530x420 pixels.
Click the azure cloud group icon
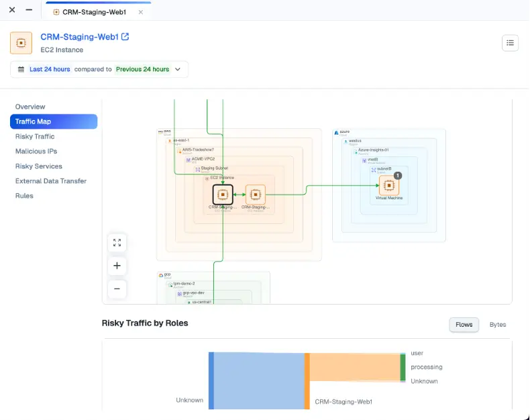pos(336,133)
